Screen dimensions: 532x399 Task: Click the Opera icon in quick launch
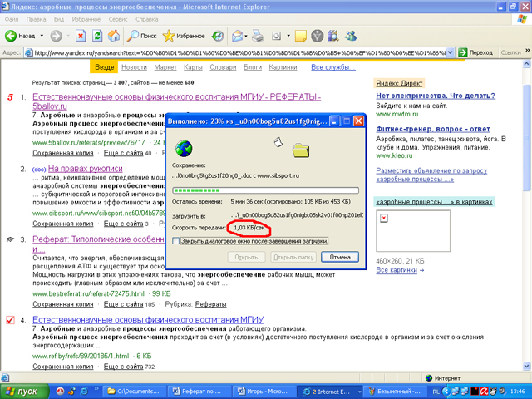60,392
